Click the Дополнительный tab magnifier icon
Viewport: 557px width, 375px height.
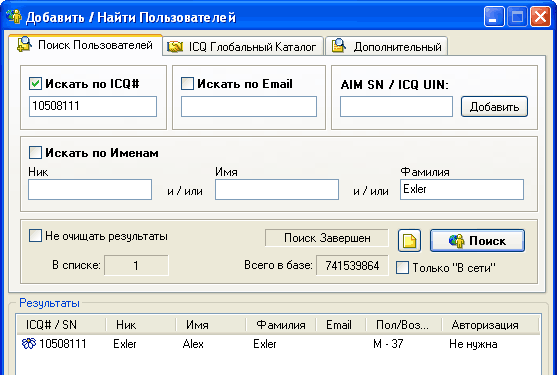click(x=339, y=46)
